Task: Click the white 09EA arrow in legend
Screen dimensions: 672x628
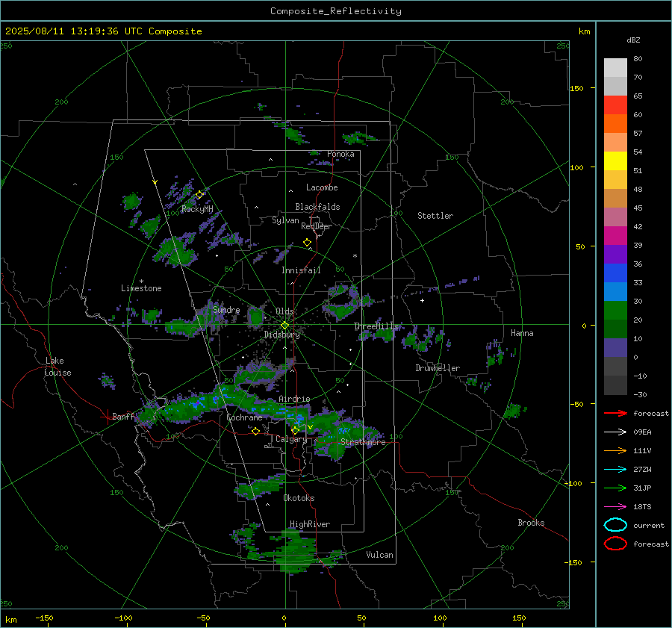Action: (x=615, y=432)
